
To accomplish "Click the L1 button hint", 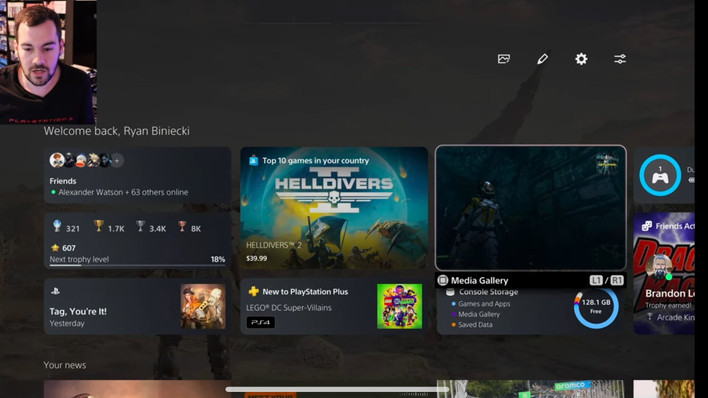I will pos(596,281).
